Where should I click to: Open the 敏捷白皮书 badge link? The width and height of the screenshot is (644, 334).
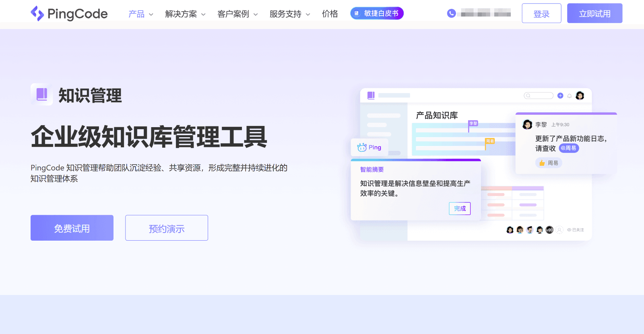(377, 13)
